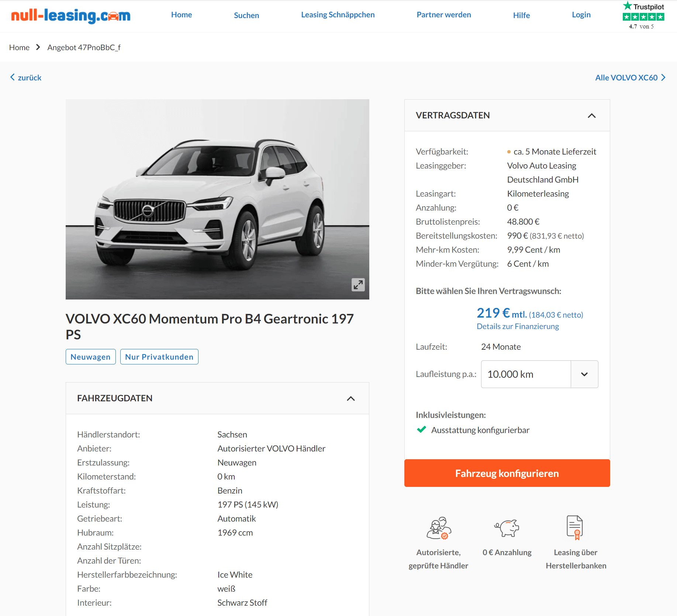677x616 pixels.
Task: Click 'Autorisierte, geprüfte Händler' caption
Action: 438,559
